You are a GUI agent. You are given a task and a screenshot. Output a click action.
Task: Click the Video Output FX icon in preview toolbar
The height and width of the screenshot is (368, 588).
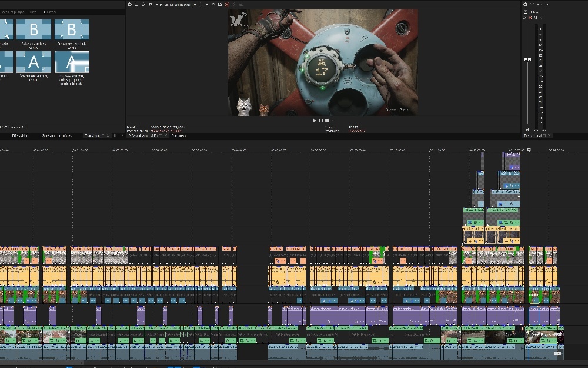(x=144, y=4)
